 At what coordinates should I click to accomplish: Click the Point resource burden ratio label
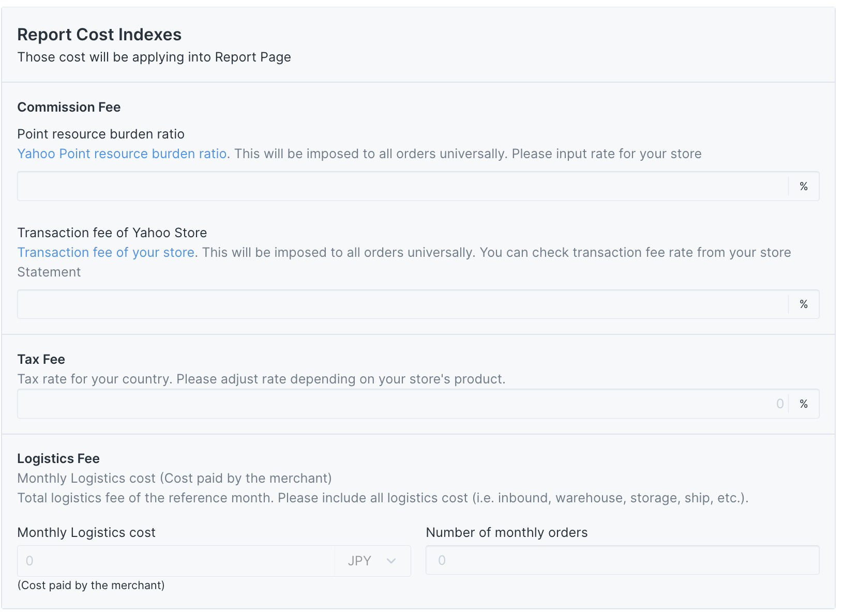click(101, 134)
